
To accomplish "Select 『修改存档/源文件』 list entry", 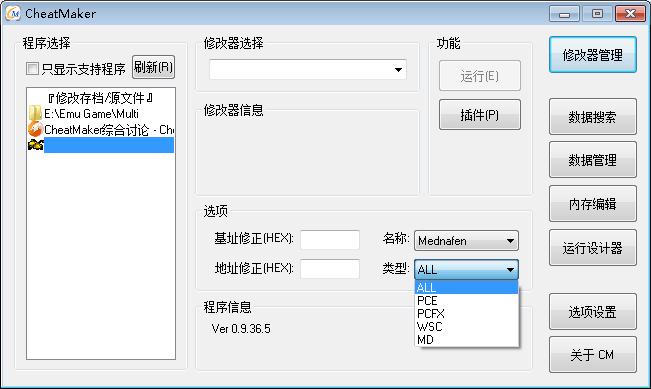I will [100, 98].
